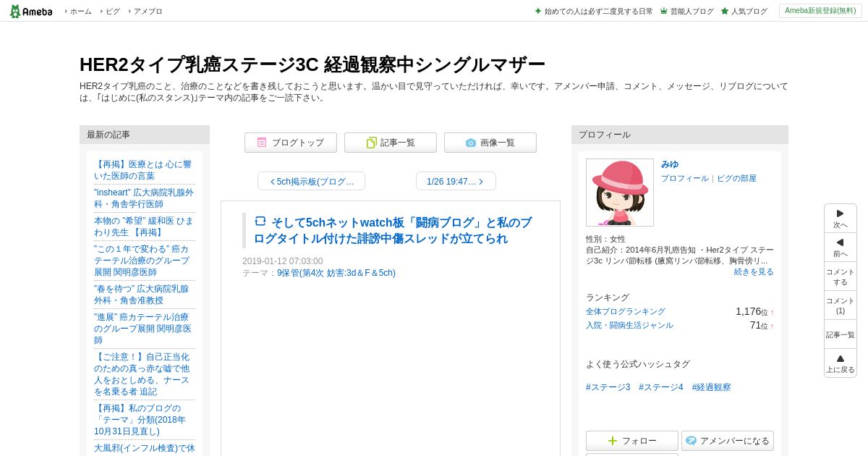Image resolution: width=868 pixels, height=456 pixels.
Task: Open hashtag #経過観察
Action: (x=712, y=387)
